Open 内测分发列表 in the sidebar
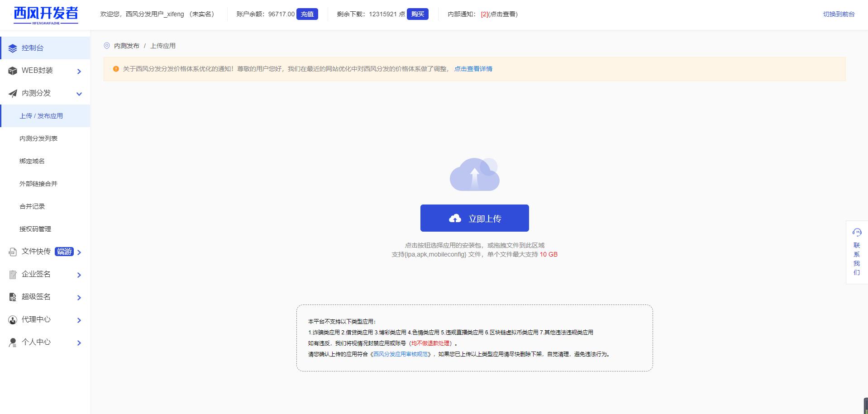The height and width of the screenshot is (414, 868). click(38, 138)
